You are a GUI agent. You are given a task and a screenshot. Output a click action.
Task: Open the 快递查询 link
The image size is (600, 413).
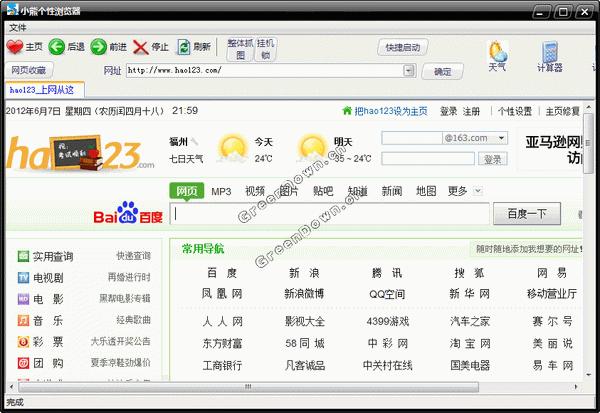[134, 256]
